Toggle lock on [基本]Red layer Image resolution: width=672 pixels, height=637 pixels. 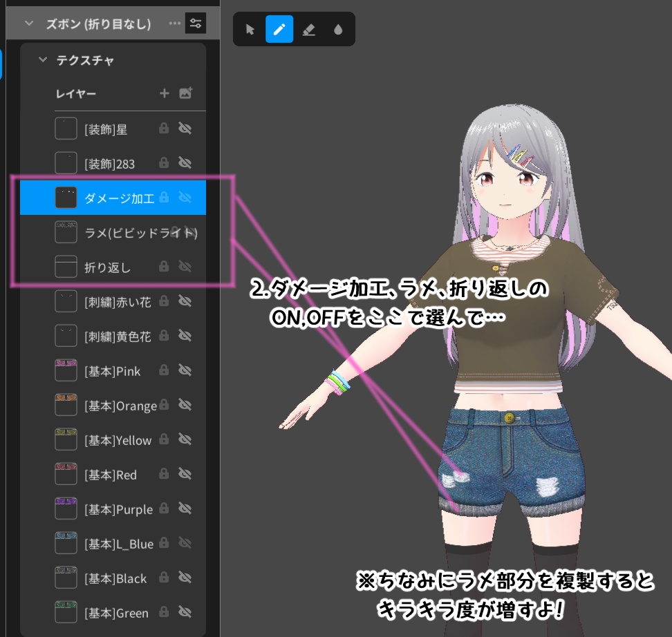[x=164, y=474]
